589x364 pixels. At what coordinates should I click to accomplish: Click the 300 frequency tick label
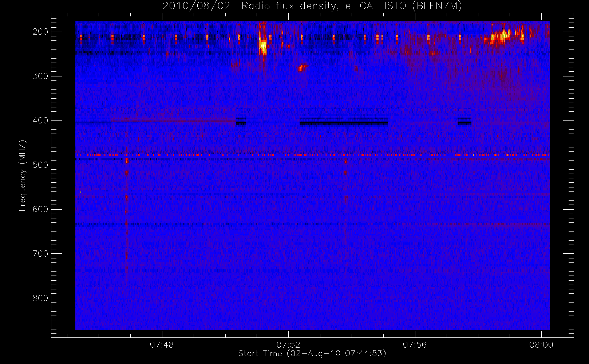(40, 76)
